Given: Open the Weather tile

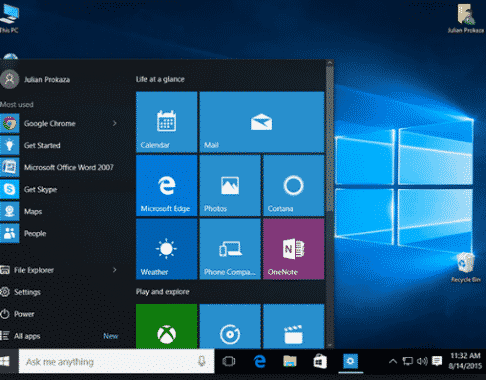Looking at the screenshot, I should coord(166,249).
